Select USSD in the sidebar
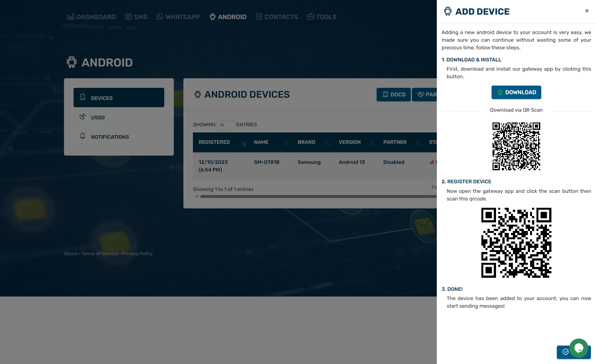Image resolution: width=596 pixels, height=364 pixels. pos(119,117)
